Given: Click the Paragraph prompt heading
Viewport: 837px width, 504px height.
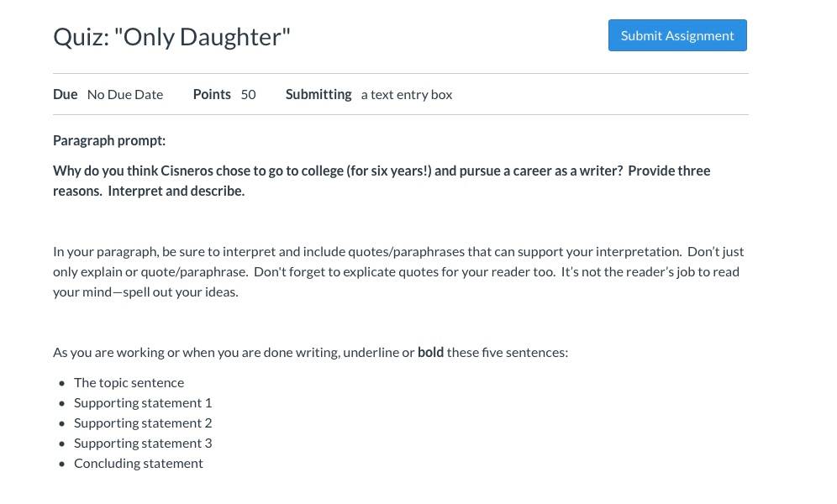Looking at the screenshot, I should coord(109,140).
